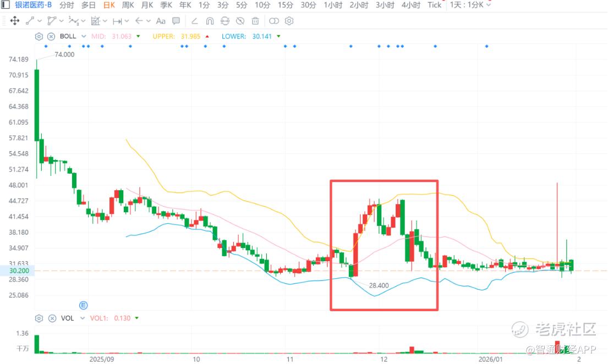Select the Aa text annotation tool
The image size is (608, 364).
point(161,21)
